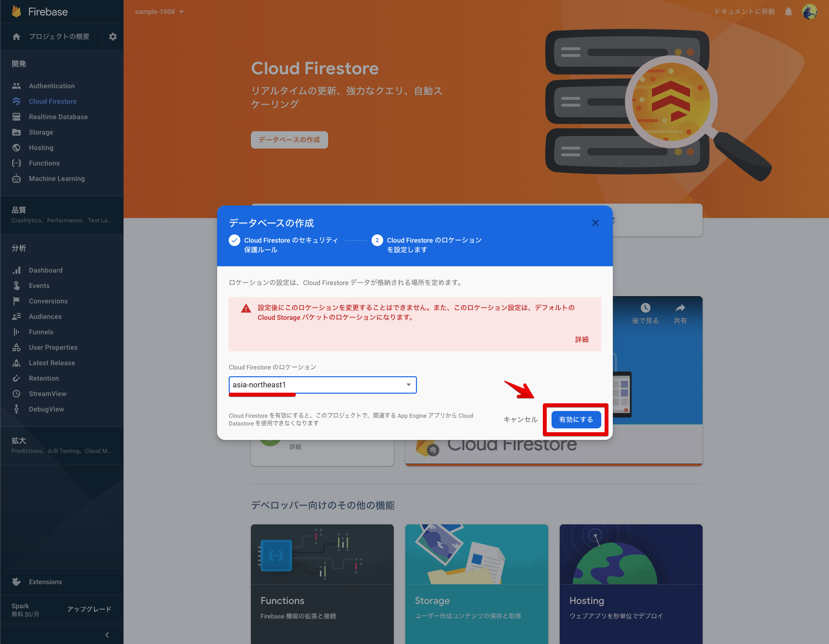
Task: Click the User Properties shapes icon
Action: [x=16, y=347]
